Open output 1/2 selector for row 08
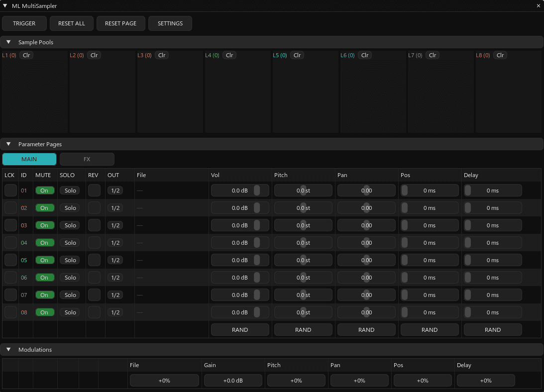The image size is (544, 392). click(x=115, y=312)
